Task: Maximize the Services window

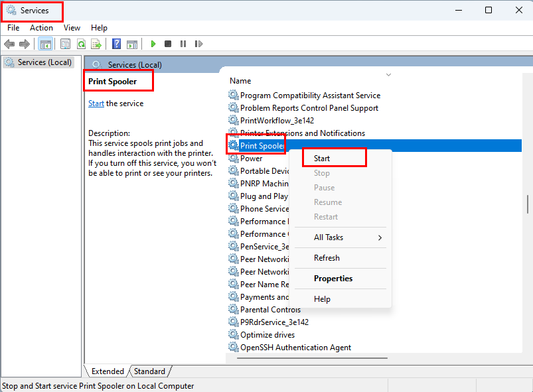Action: [x=489, y=10]
